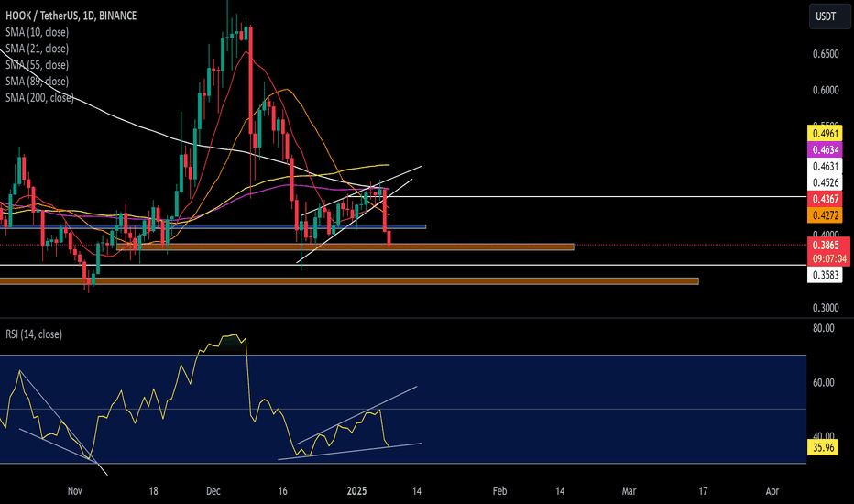
Task: Click the current price 0.3865 label
Action: (x=826, y=246)
